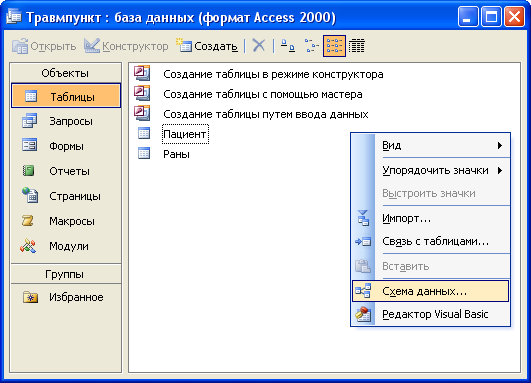Switch to details table view icon
Image resolution: width=531 pixels, height=383 pixels.
point(357,46)
